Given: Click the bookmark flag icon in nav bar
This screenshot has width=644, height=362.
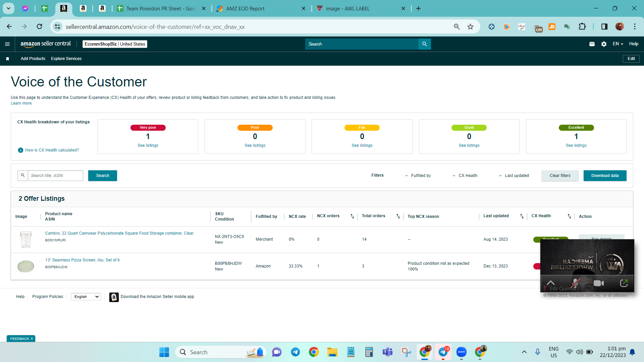Looking at the screenshot, I should click(x=7, y=59).
